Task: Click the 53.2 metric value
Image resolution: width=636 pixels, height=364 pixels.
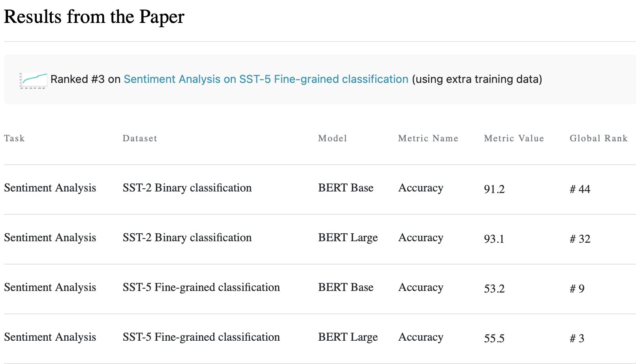Action: [x=494, y=289]
